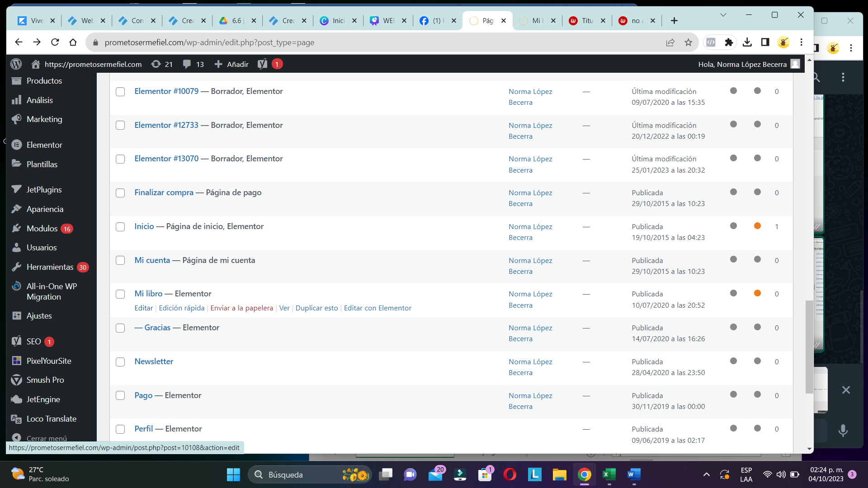Open the Chrome three-dot menu
The image size is (868, 488).
801,42
